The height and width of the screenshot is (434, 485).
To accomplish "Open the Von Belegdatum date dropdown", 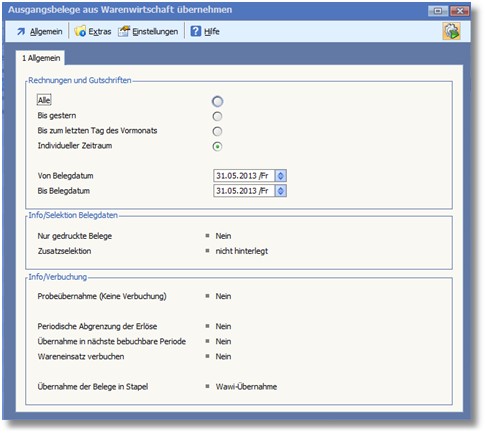I will [x=280, y=176].
